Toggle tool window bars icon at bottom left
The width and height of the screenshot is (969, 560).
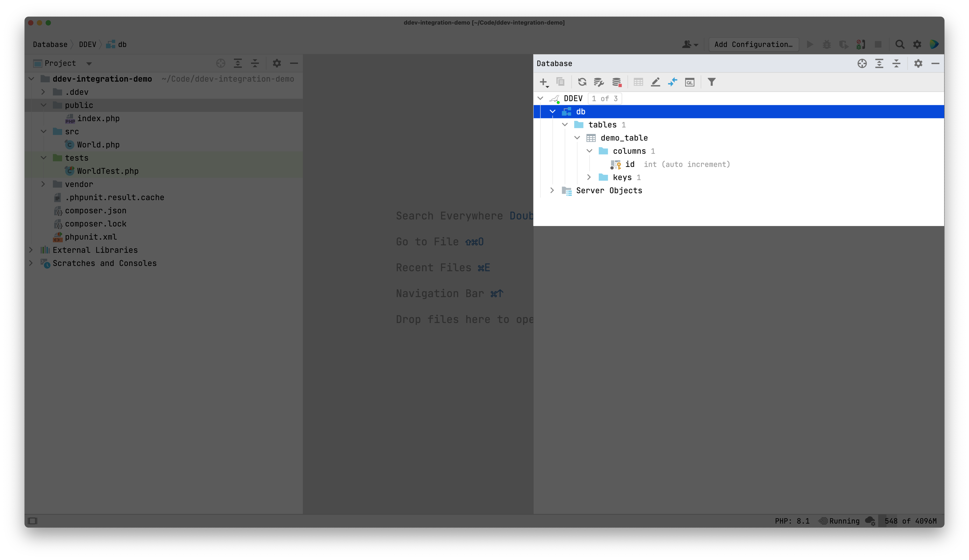pos(33,521)
